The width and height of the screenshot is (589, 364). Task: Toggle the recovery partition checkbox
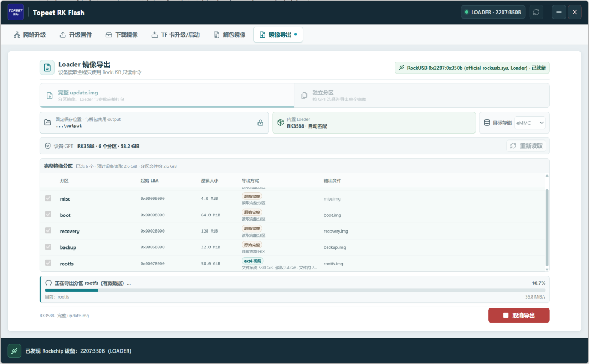pyautogui.click(x=49, y=230)
